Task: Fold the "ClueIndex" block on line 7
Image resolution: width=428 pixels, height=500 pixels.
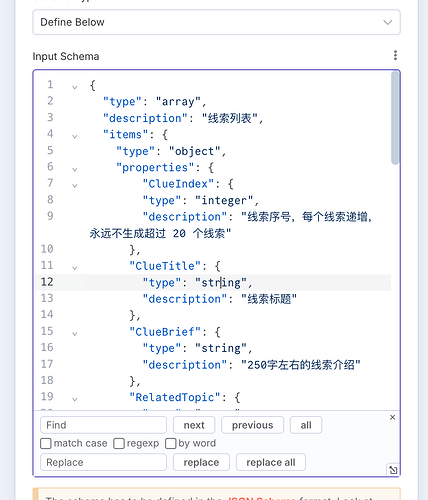Action: pyautogui.click(x=75, y=186)
